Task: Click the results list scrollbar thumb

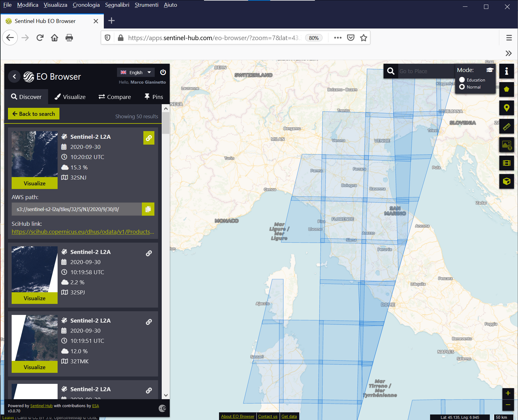Action: click(166, 123)
